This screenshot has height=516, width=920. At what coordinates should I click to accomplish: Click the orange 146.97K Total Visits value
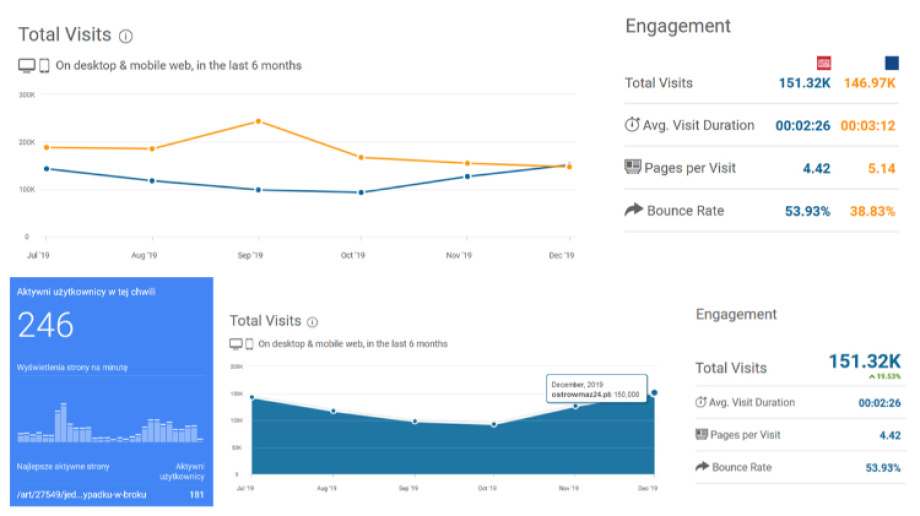pos(870,83)
